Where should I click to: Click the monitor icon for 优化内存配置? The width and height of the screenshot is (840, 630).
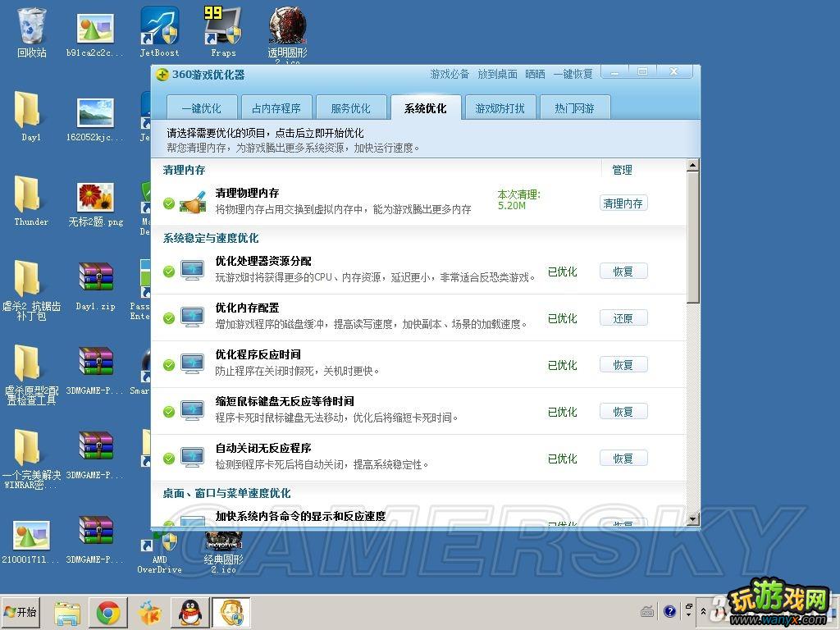click(192, 317)
